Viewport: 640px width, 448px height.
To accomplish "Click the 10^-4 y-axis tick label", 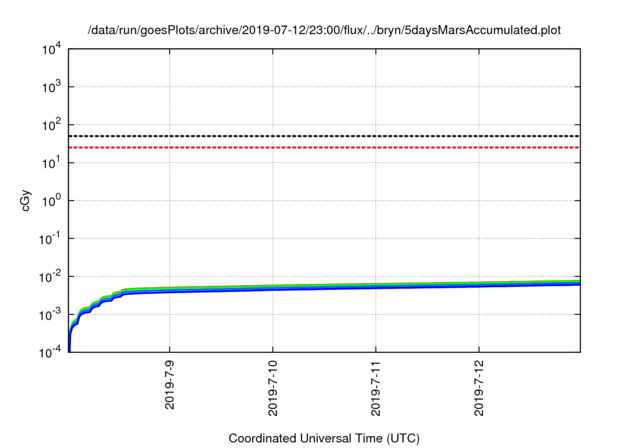I will pos(50,352).
